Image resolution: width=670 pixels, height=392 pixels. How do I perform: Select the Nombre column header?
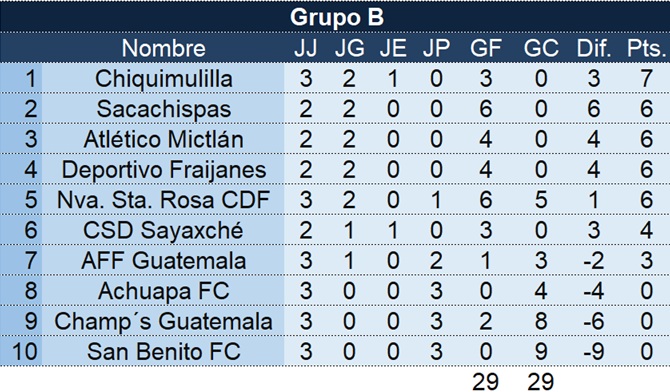click(x=163, y=48)
